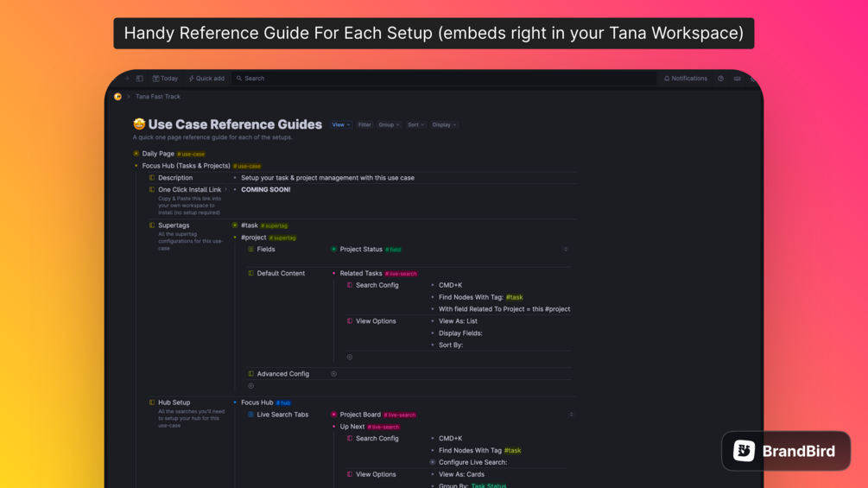Screen dimensions: 868x488
Task: Click the add-node plus under View Options
Action: (x=350, y=357)
